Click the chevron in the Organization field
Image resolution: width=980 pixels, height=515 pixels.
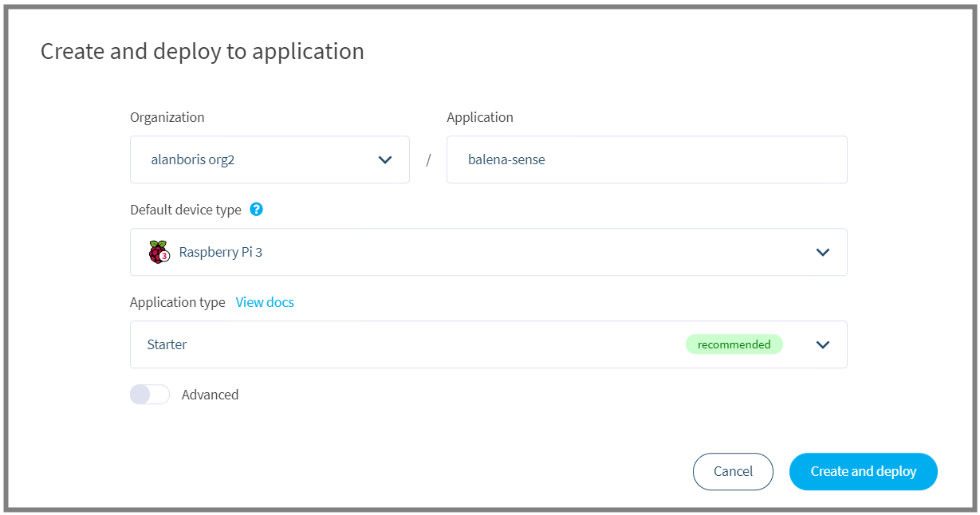pos(385,159)
